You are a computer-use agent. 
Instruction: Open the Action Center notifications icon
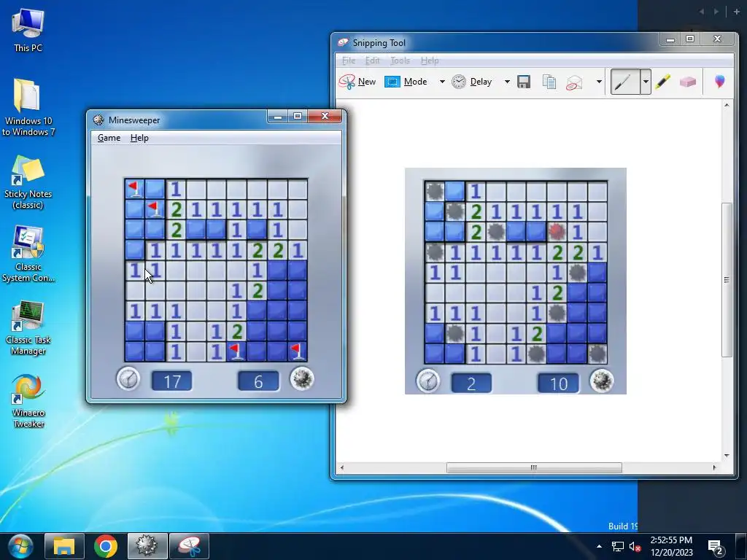tap(716, 547)
